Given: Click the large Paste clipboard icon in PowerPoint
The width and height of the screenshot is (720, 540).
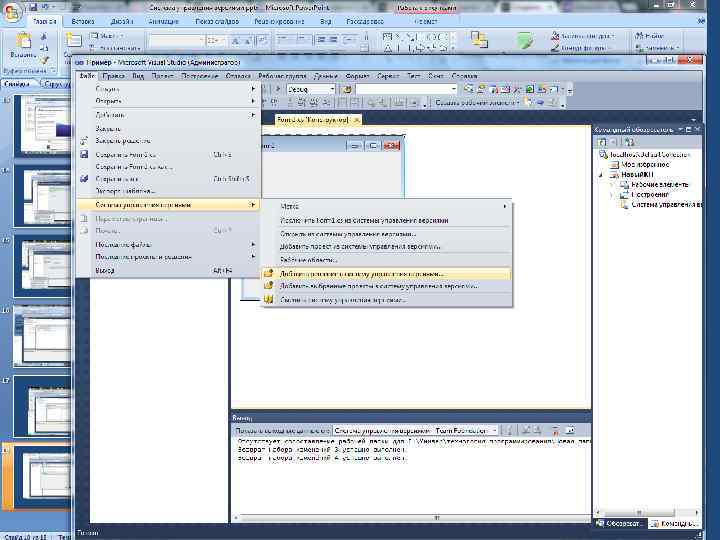Looking at the screenshot, I should pos(23,41).
